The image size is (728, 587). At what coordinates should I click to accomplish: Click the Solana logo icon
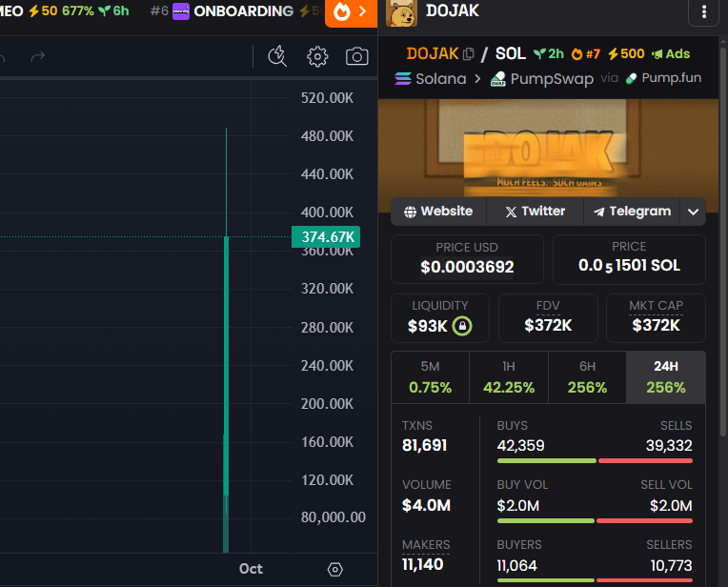point(402,78)
